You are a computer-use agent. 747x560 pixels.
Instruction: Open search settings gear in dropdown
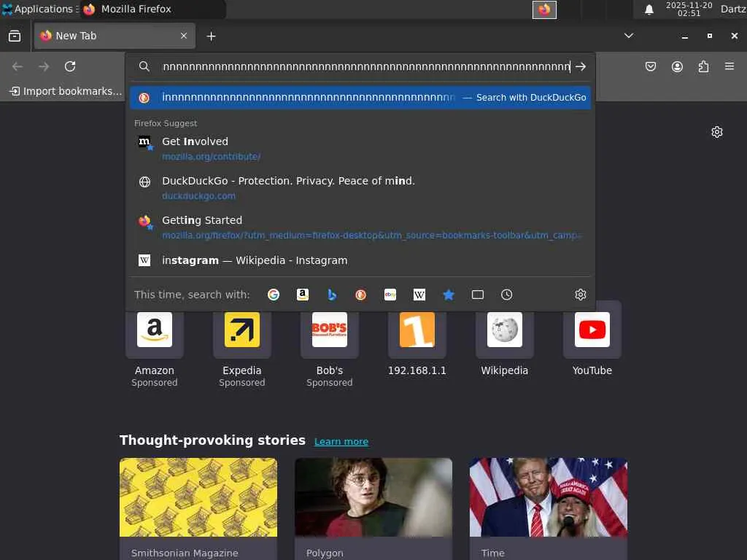point(580,295)
